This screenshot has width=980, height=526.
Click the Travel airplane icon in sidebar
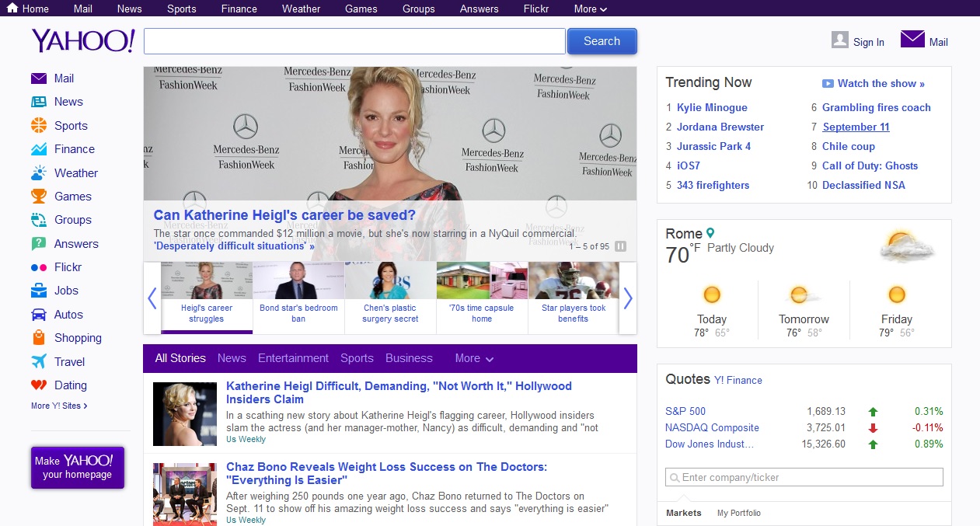pos(39,361)
